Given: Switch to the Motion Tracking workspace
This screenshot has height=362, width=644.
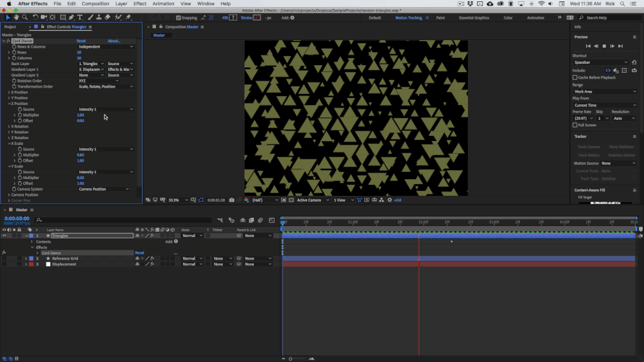Looking at the screenshot, I should 409,18.
